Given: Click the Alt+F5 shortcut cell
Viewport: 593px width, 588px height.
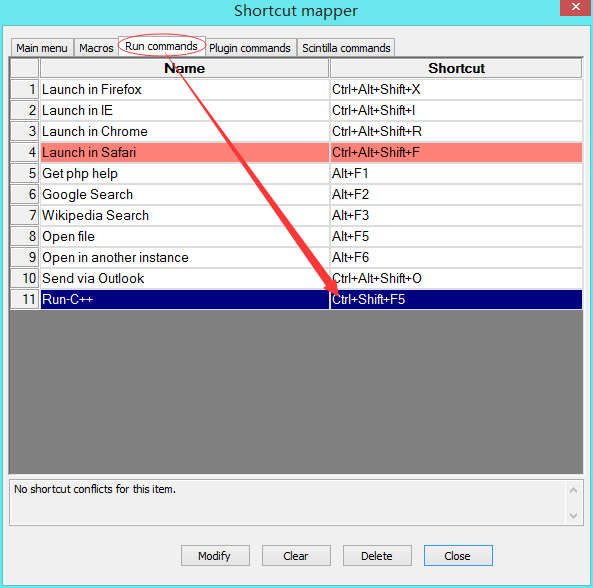Looking at the screenshot, I should (x=456, y=236).
